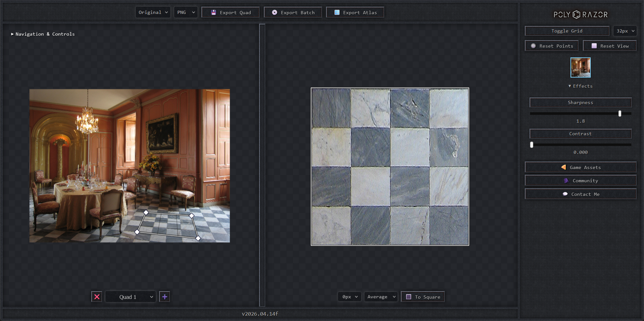This screenshot has height=321, width=644.
Task: Open the Original size dropdown
Action: coord(153,12)
